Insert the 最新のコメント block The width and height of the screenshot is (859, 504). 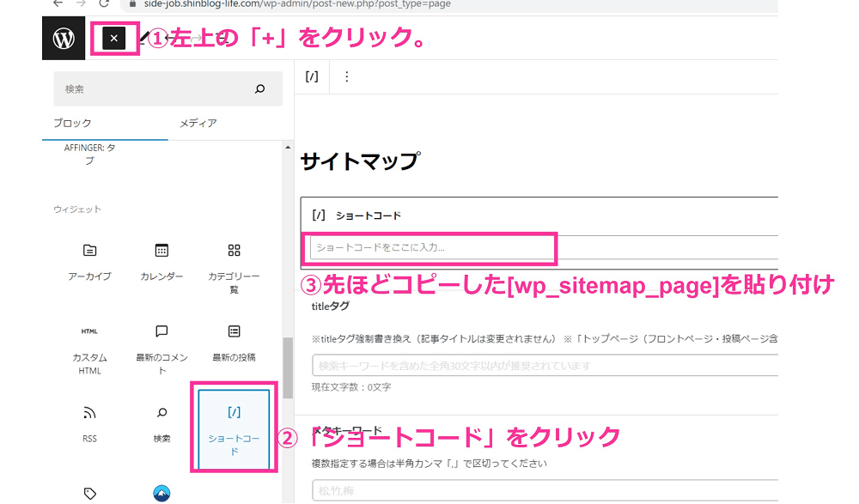pos(161,349)
